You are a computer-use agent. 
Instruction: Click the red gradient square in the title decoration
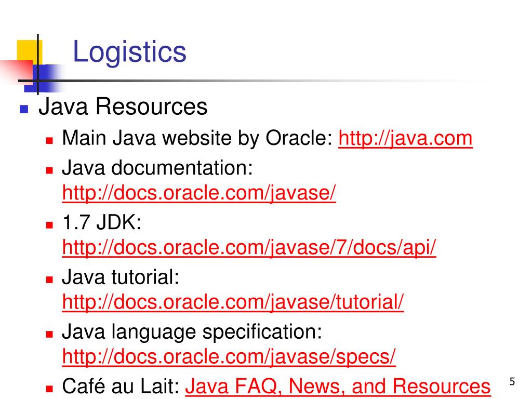[16, 71]
